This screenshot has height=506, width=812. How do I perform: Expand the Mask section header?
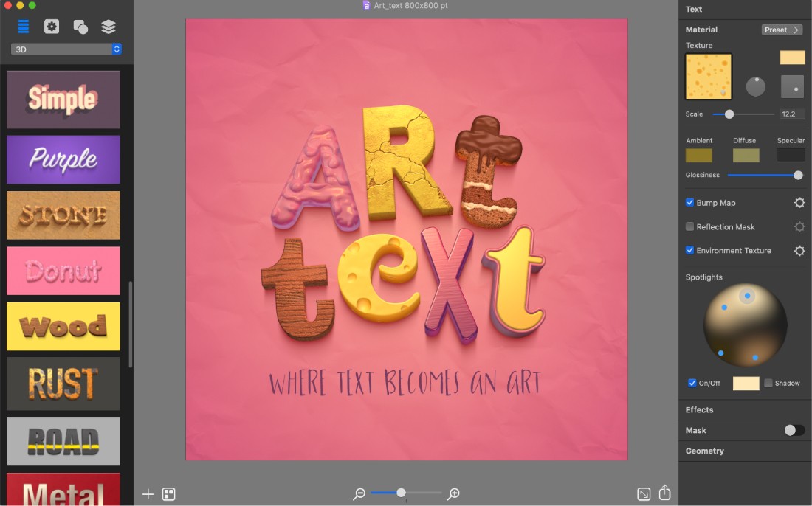point(696,431)
